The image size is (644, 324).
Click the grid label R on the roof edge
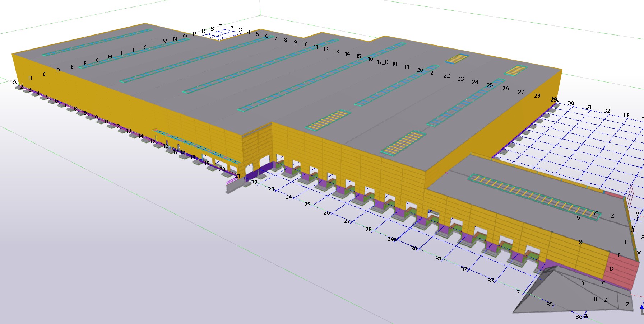(x=204, y=31)
